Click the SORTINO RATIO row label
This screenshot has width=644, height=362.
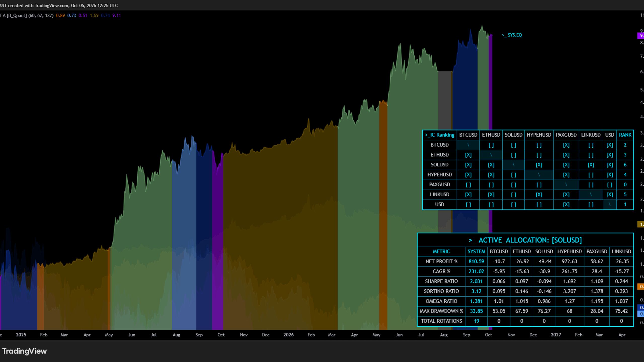[x=441, y=291]
